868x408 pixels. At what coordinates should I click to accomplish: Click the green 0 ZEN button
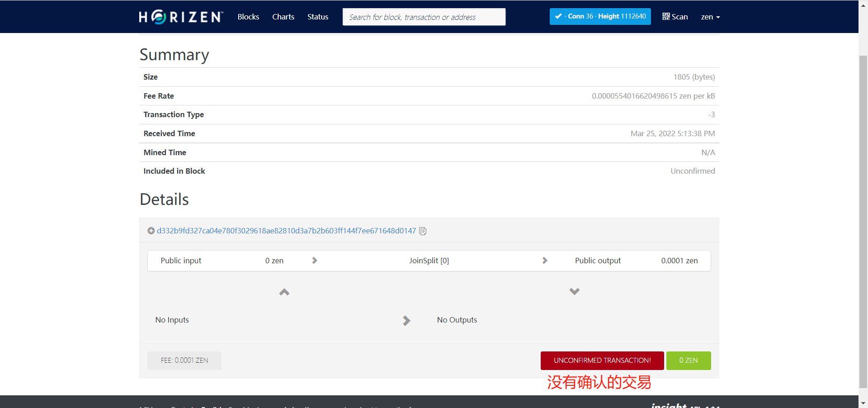[x=688, y=361]
